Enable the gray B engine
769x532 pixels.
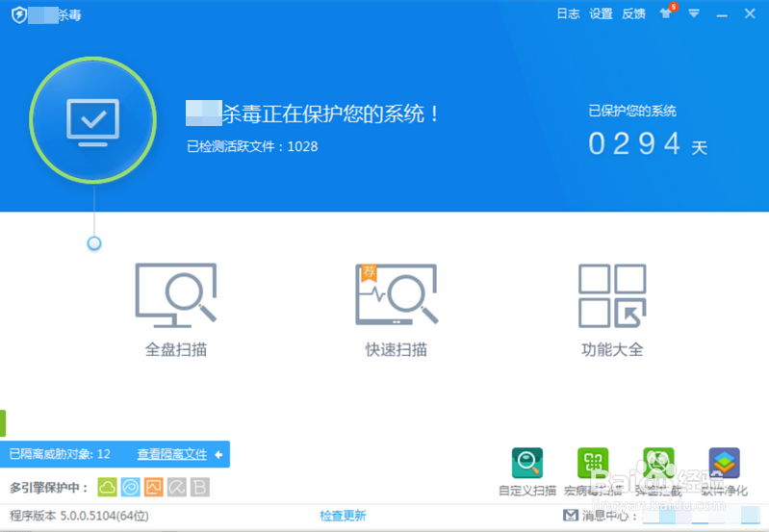(x=200, y=488)
